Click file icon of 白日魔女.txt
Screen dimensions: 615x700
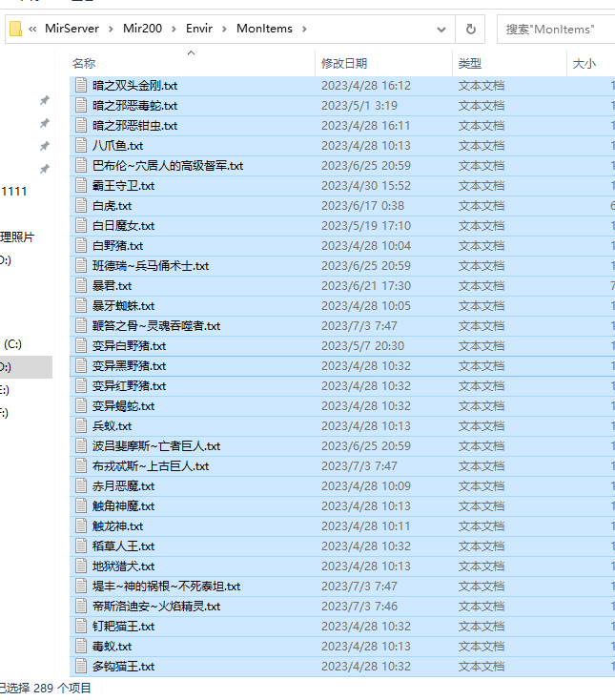pos(81,225)
